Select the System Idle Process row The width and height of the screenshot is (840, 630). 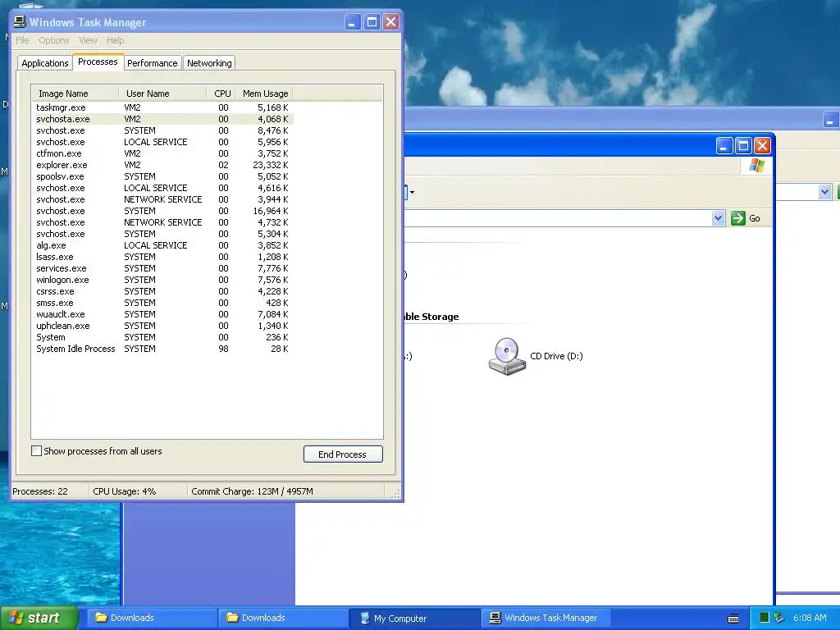[x=162, y=349]
